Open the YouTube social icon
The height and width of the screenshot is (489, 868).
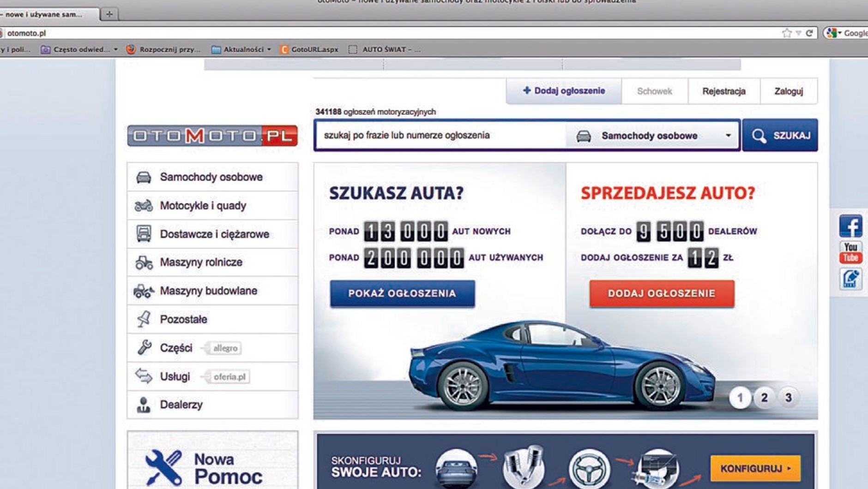click(850, 252)
